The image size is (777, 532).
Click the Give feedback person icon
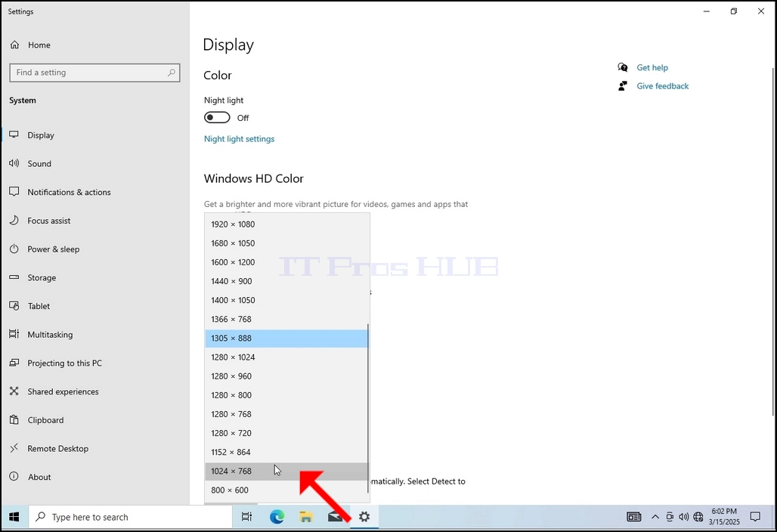[x=623, y=85]
